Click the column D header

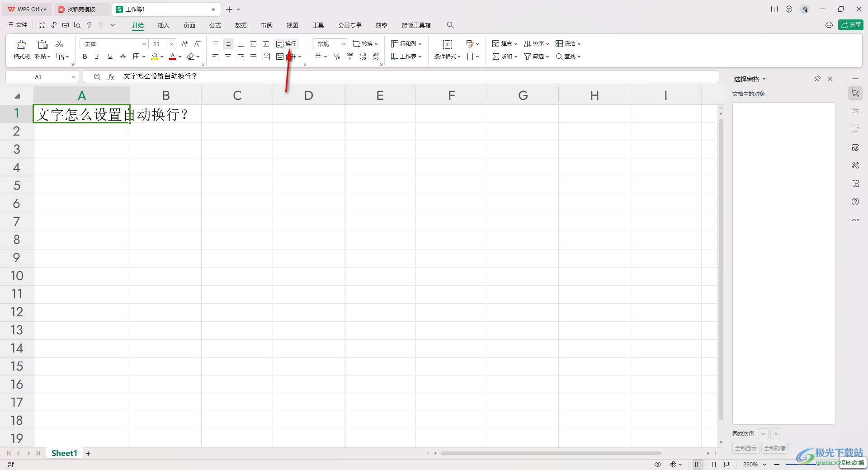click(x=309, y=95)
